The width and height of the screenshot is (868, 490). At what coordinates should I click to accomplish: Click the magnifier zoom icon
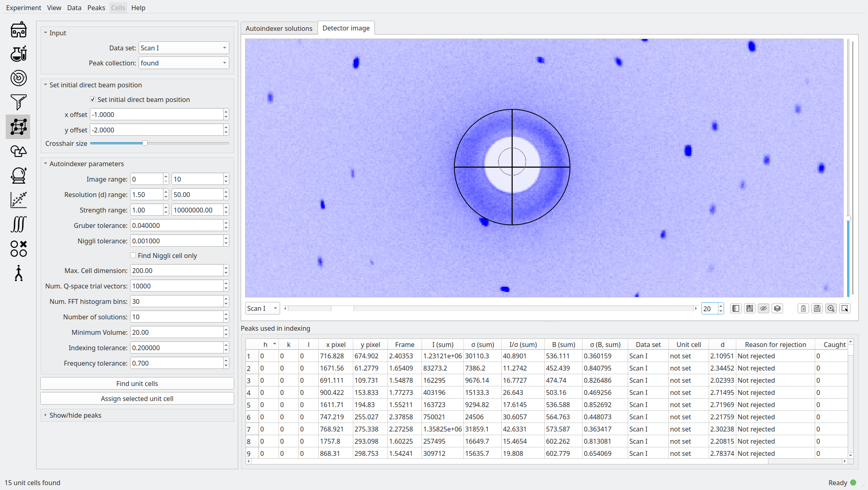(x=831, y=308)
